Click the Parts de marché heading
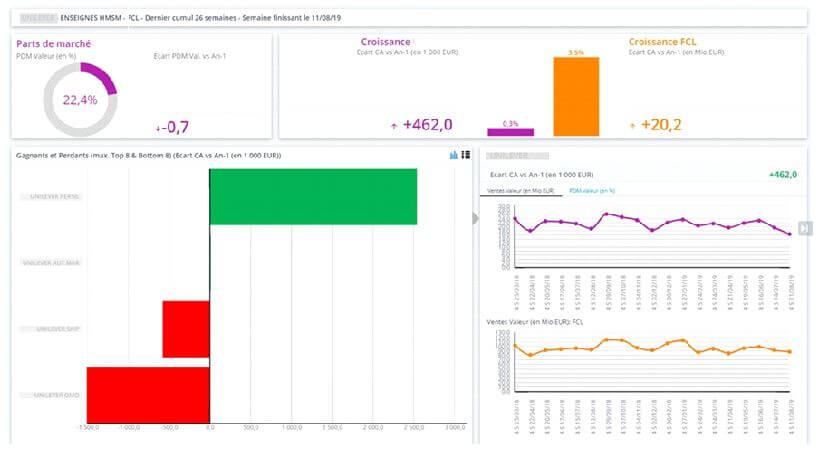Viewport: 824px width, 462px height. point(54,44)
